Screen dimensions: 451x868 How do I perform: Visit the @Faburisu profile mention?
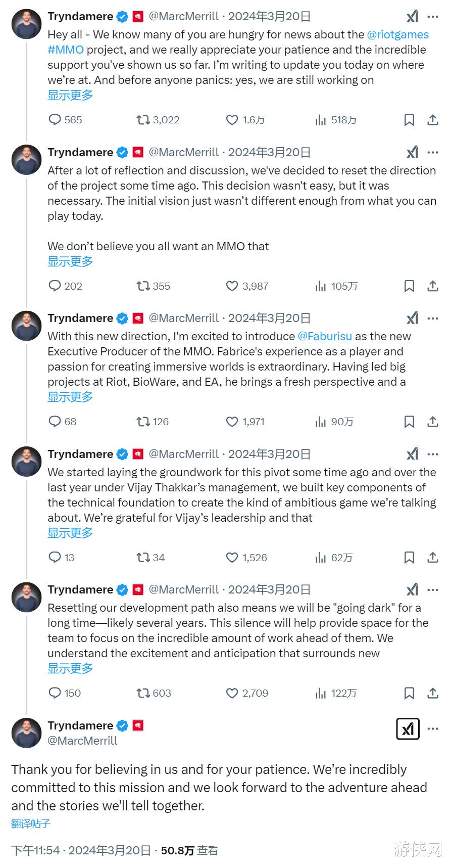(x=325, y=336)
